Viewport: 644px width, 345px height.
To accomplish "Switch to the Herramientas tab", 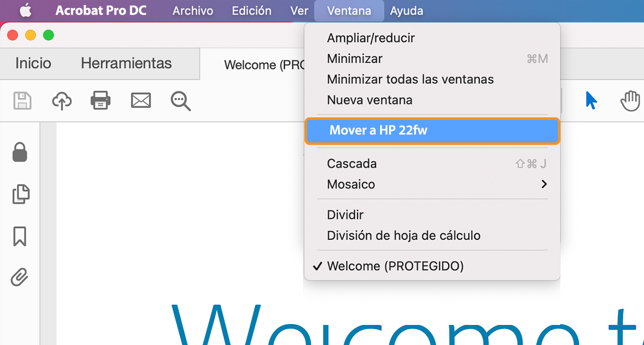I will 126,63.
